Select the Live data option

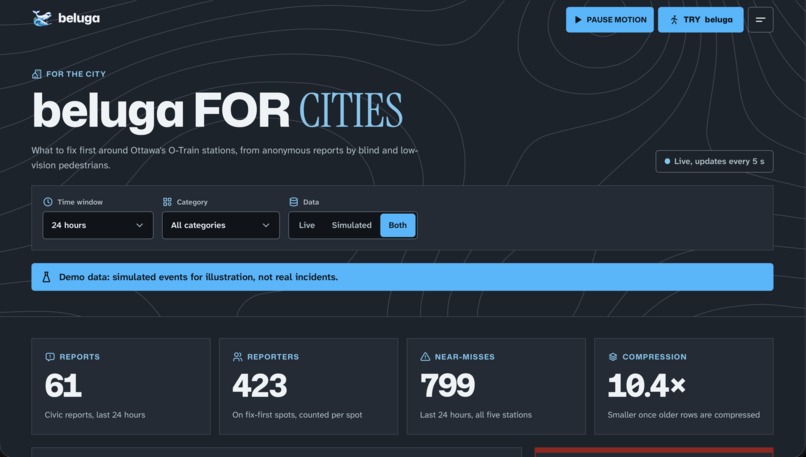307,225
